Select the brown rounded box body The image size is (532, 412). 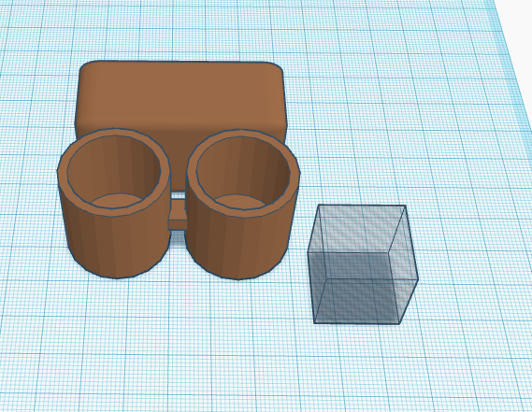click(180, 96)
